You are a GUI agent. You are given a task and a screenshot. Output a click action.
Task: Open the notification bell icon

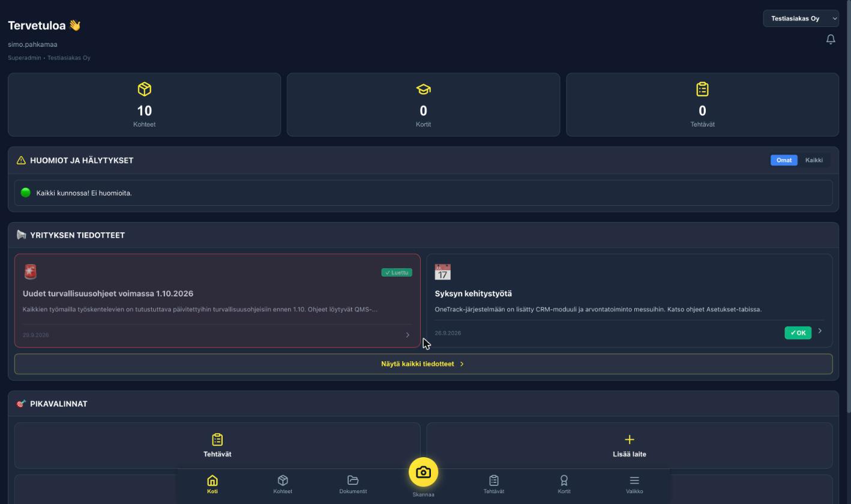[x=831, y=40]
